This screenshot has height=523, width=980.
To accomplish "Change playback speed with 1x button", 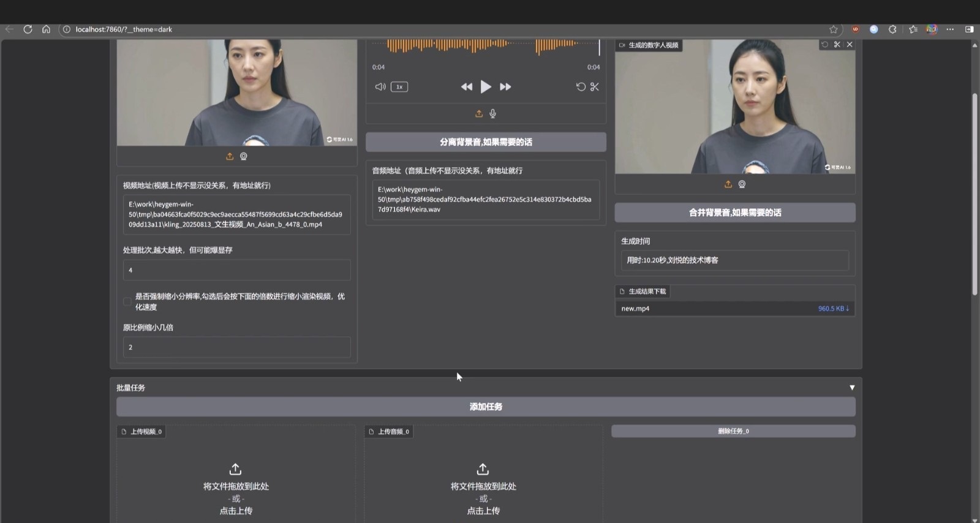I will click(x=399, y=87).
